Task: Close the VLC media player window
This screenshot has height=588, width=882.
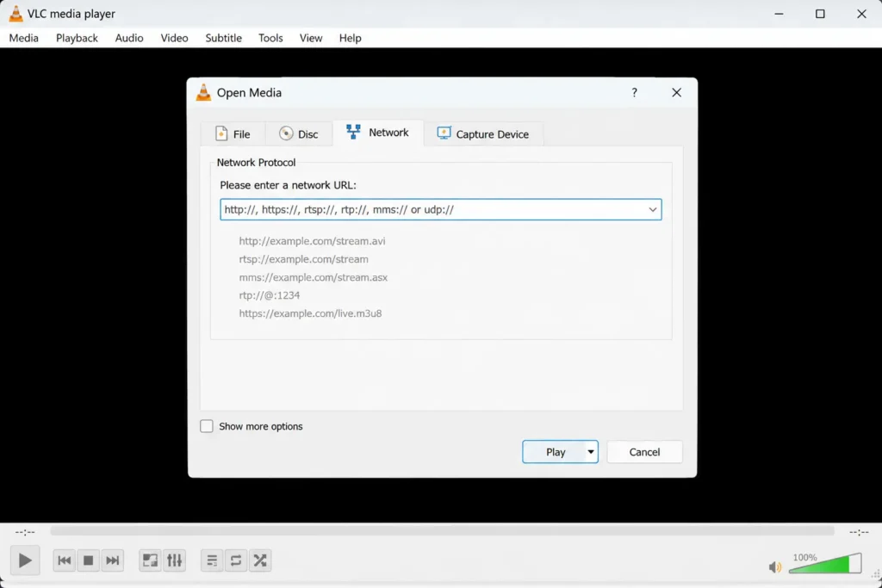Action: (x=861, y=14)
